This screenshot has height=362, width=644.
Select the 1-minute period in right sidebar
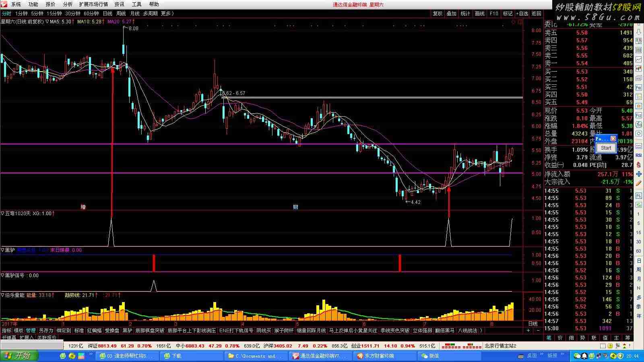639,214
